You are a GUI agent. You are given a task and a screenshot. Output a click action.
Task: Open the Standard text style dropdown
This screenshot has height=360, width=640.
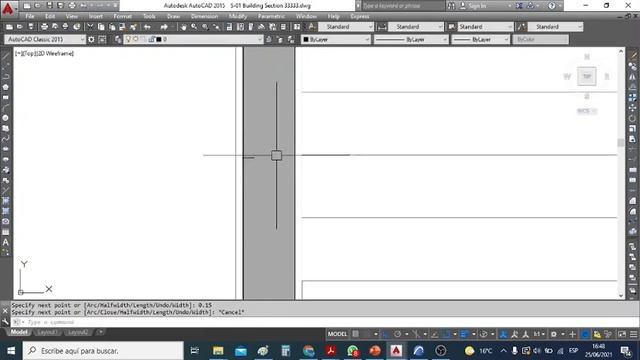(346, 27)
